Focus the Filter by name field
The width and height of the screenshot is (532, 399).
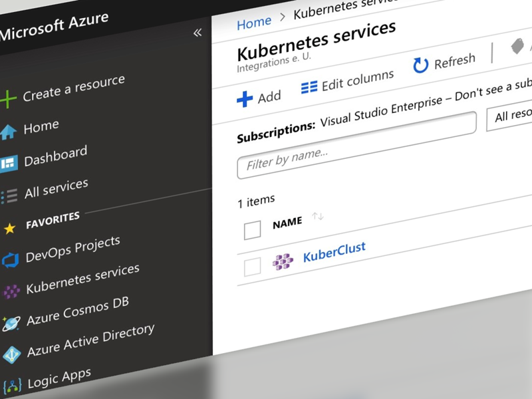356,145
